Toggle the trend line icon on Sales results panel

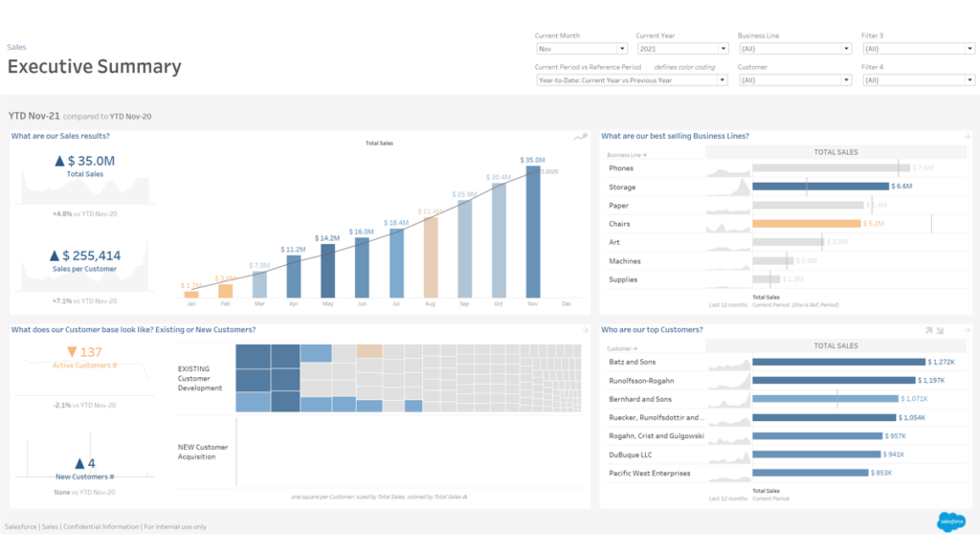(x=581, y=137)
